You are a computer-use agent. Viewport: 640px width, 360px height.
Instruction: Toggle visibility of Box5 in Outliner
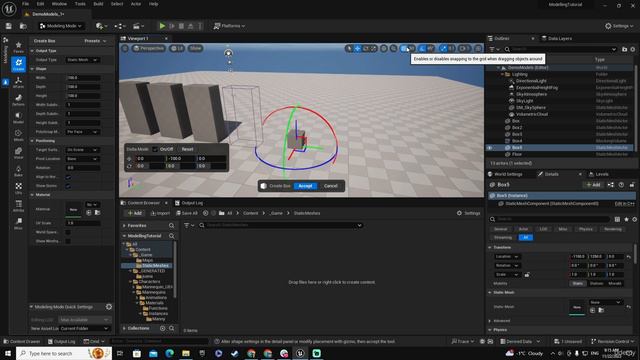click(490, 148)
